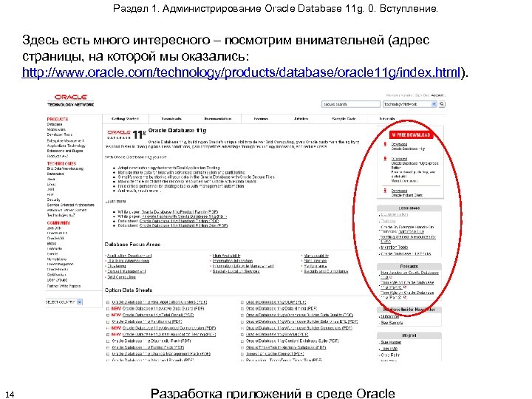This screenshot has height=399, width=532.
Task: Click the red Free Download banner
Action: tap(411, 134)
